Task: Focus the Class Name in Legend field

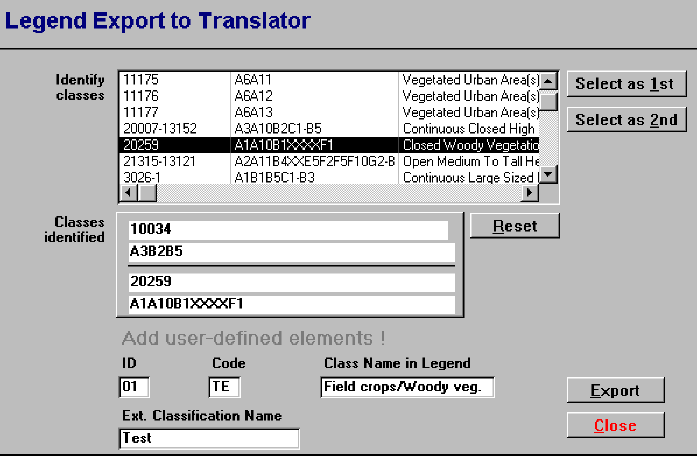Action: [408, 387]
